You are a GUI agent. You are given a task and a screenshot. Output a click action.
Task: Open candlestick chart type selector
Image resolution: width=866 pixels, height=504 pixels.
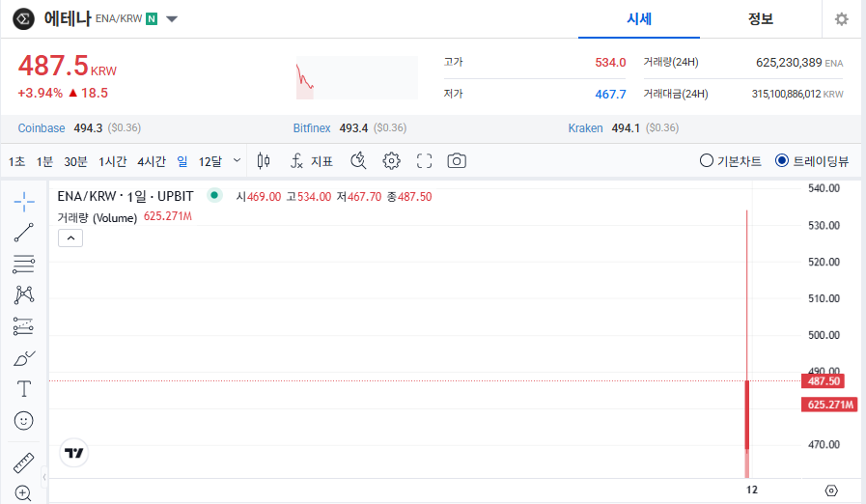tap(264, 161)
